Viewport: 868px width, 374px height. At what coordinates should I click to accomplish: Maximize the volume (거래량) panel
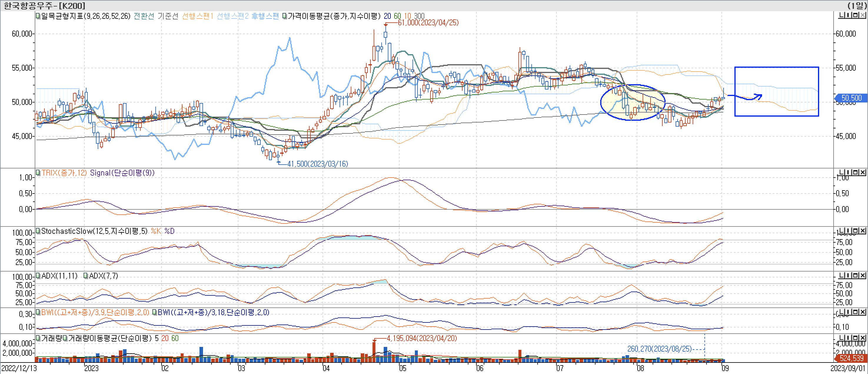click(x=856, y=338)
